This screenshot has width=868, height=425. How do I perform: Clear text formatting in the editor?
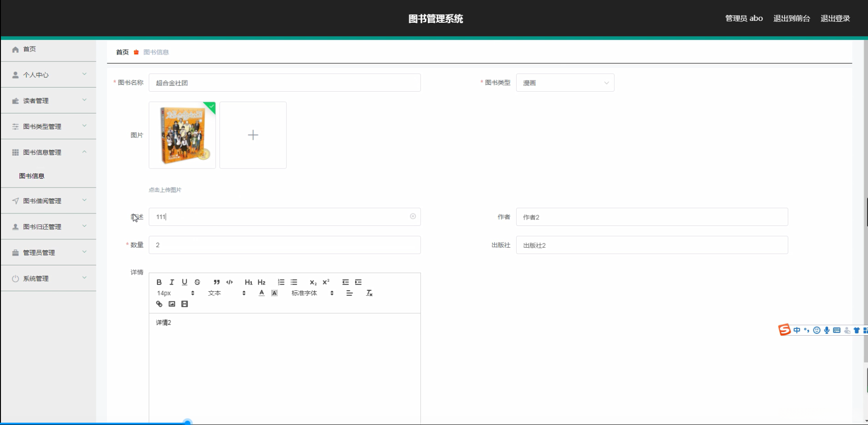click(369, 293)
